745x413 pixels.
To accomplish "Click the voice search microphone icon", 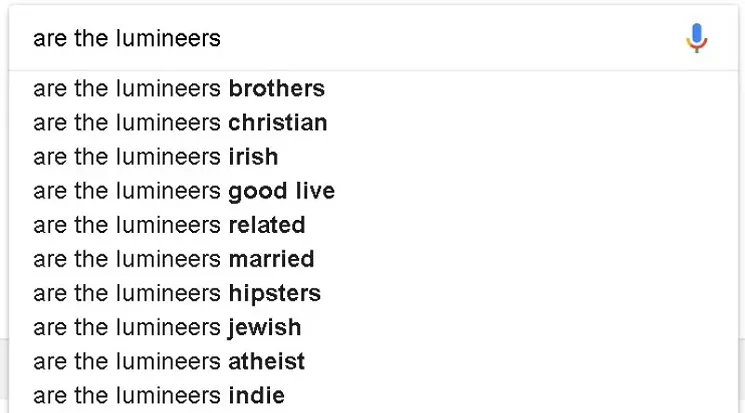I will tap(697, 38).
